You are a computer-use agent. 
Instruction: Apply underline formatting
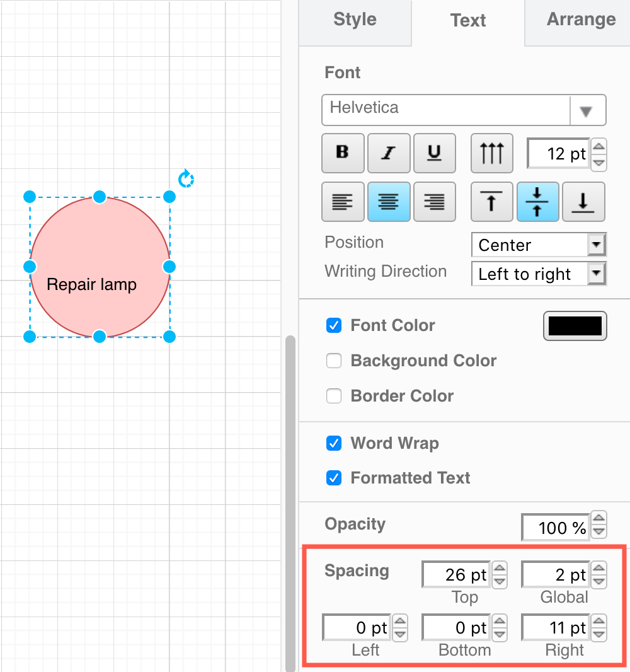(x=434, y=153)
